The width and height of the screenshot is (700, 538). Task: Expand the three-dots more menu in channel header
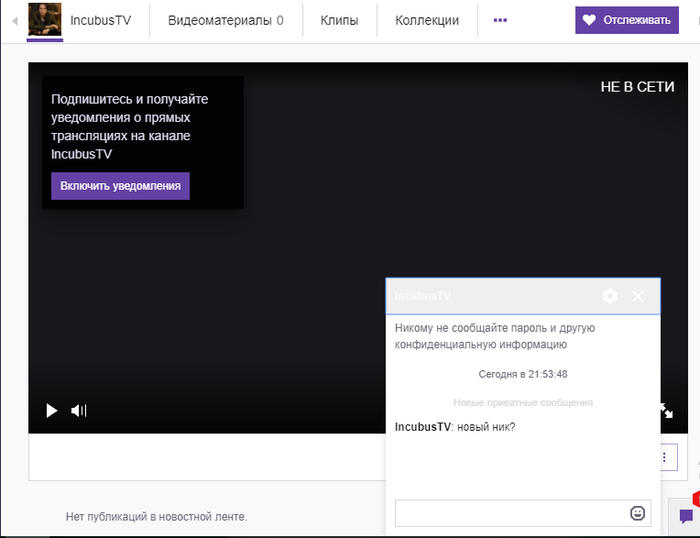pyautogui.click(x=500, y=20)
